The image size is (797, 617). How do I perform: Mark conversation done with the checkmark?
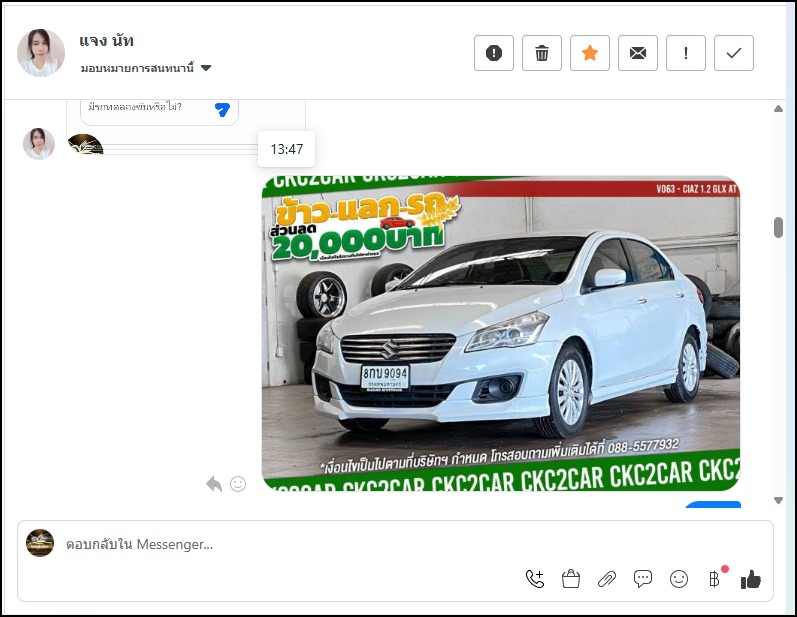click(x=733, y=53)
